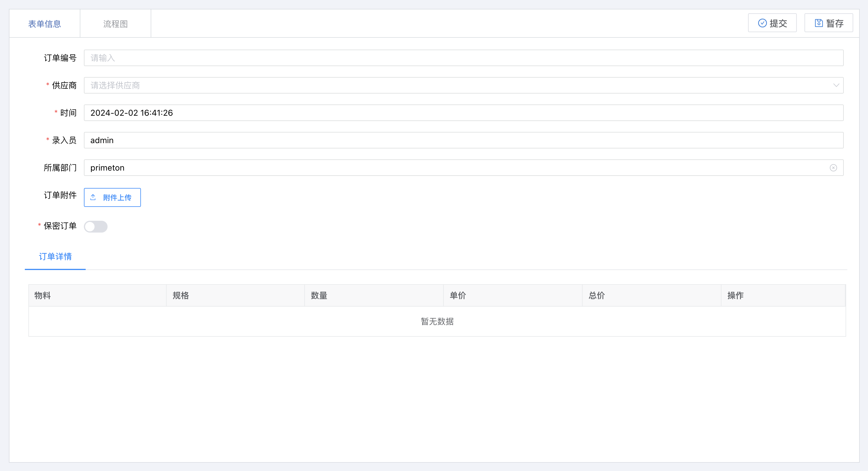Click the 时间 datetime field
The width and height of the screenshot is (868, 471).
[463, 113]
